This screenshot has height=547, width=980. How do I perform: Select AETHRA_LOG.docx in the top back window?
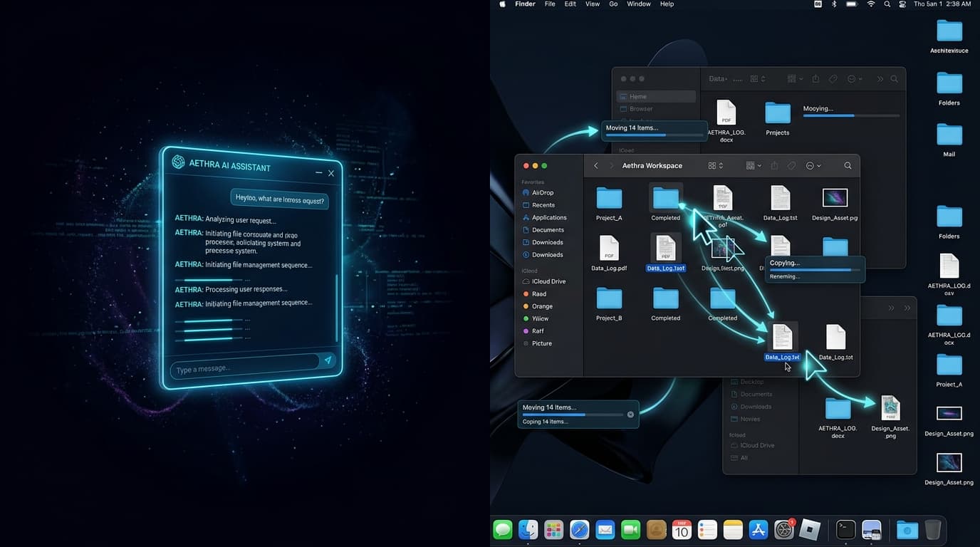[726, 121]
